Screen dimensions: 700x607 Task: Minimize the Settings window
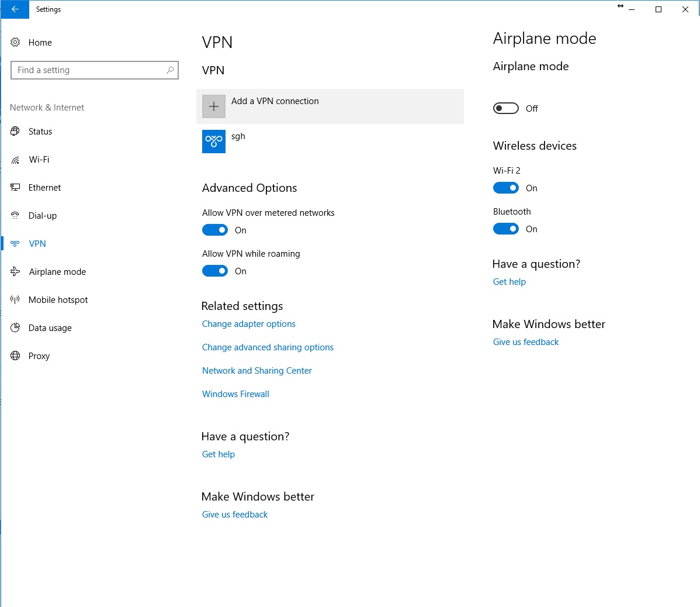click(x=632, y=9)
